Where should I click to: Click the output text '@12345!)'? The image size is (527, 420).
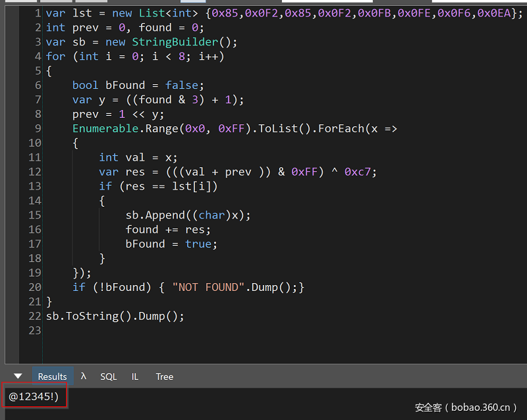[x=34, y=396]
